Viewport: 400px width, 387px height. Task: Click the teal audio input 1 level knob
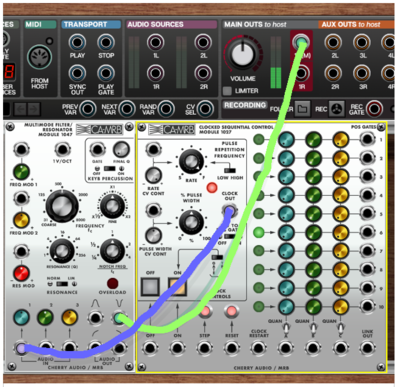point(21,317)
